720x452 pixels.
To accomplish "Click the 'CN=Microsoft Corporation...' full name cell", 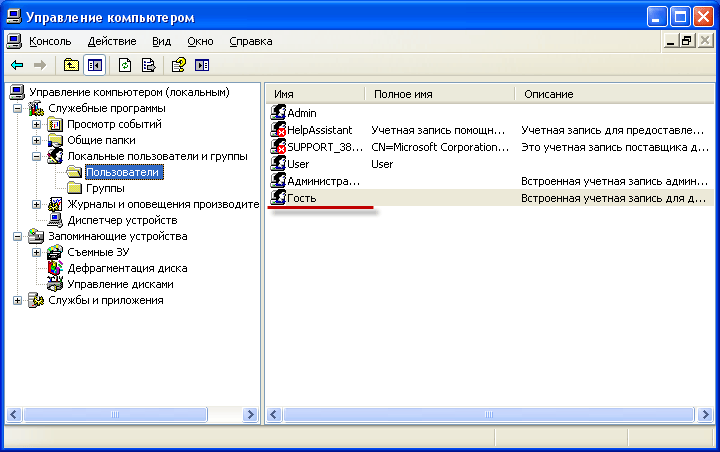I will click(440, 147).
